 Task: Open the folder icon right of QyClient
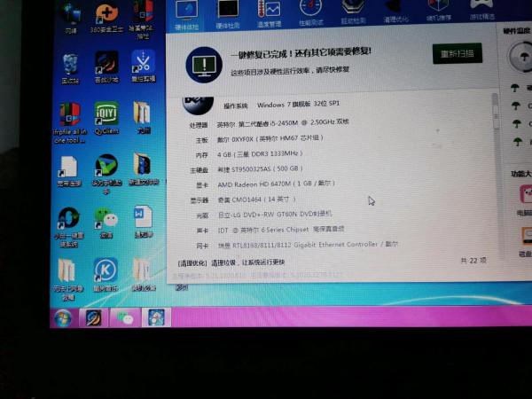[143, 117]
